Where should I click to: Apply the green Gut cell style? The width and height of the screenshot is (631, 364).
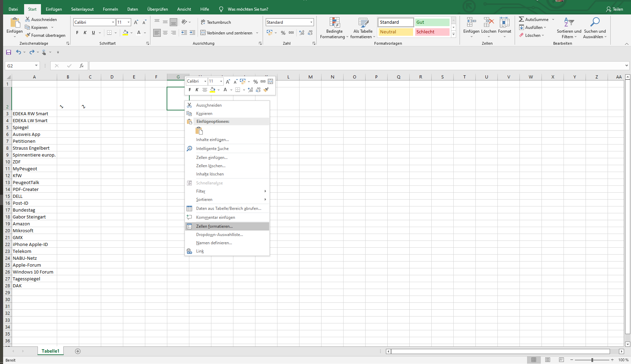pyautogui.click(x=432, y=22)
